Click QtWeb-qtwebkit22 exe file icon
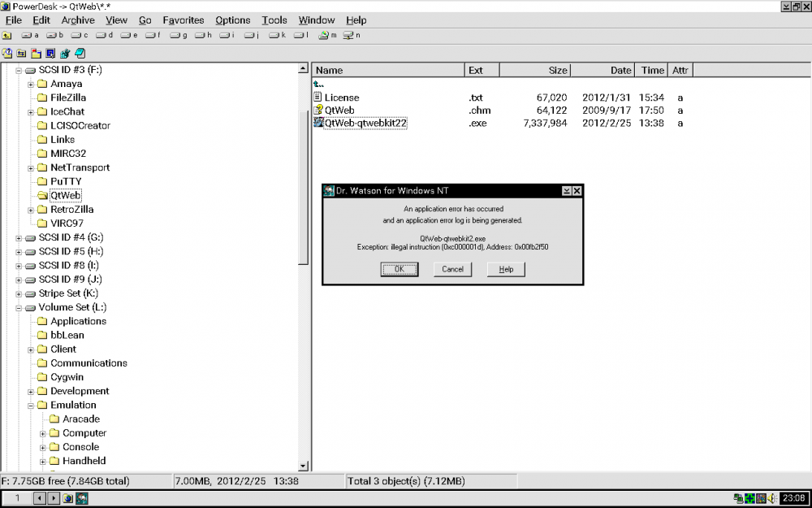812x508 pixels. coord(318,123)
